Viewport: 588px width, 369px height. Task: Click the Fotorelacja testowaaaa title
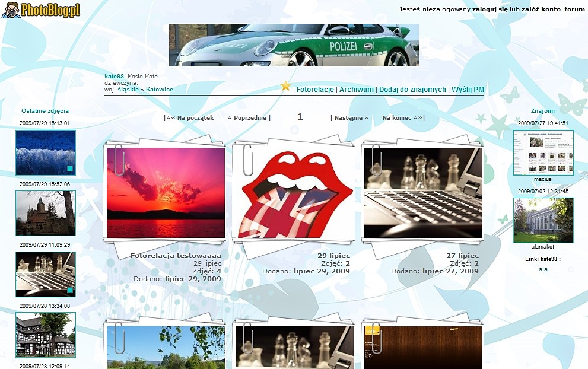(176, 256)
